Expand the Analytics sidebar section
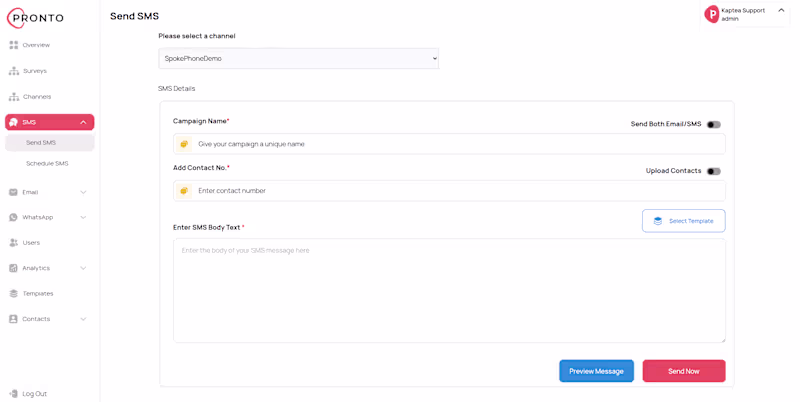Image resolution: width=800 pixels, height=402 pixels. click(83, 268)
